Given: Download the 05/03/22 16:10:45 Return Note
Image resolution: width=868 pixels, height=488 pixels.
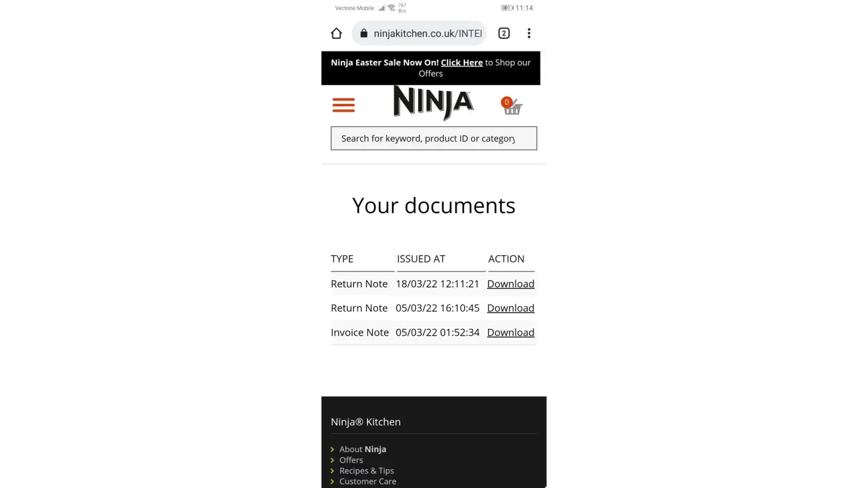Looking at the screenshot, I should point(511,308).
